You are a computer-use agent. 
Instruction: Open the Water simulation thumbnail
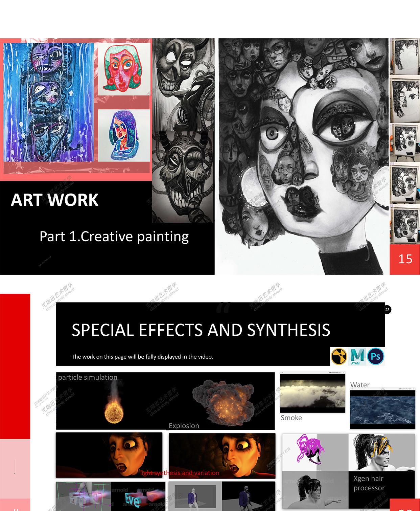click(382, 408)
